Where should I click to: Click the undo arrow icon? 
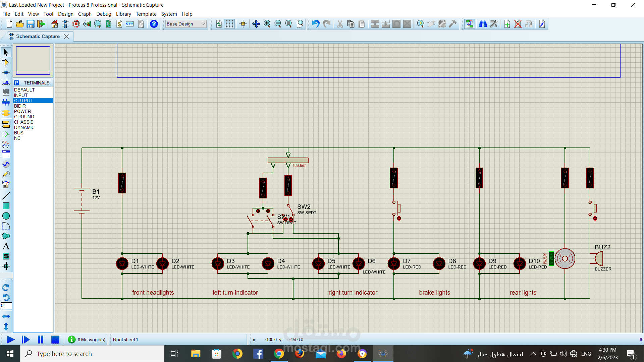pos(316,24)
